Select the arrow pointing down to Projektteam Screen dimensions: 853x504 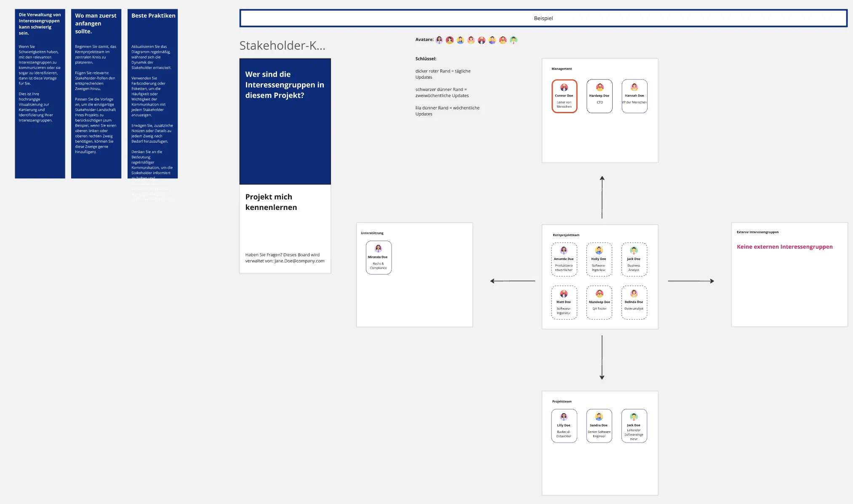pyautogui.click(x=602, y=357)
